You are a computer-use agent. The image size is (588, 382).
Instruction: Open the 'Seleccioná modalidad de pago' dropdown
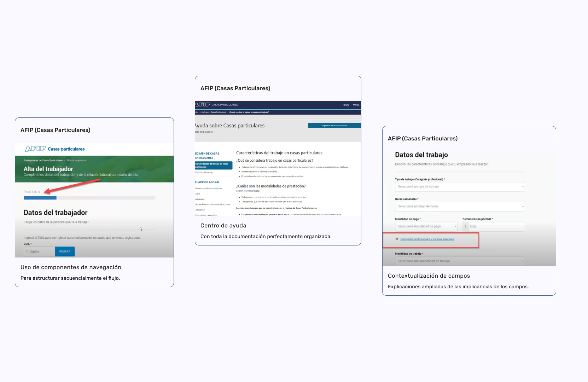pyautogui.click(x=426, y=226)
